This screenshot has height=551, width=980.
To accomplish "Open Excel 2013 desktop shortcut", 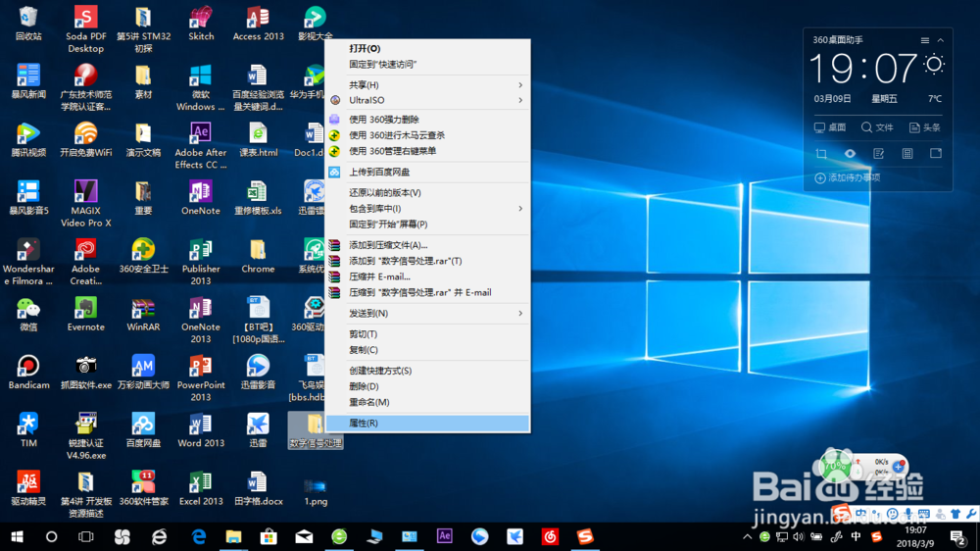I will (x=201, y=488).
